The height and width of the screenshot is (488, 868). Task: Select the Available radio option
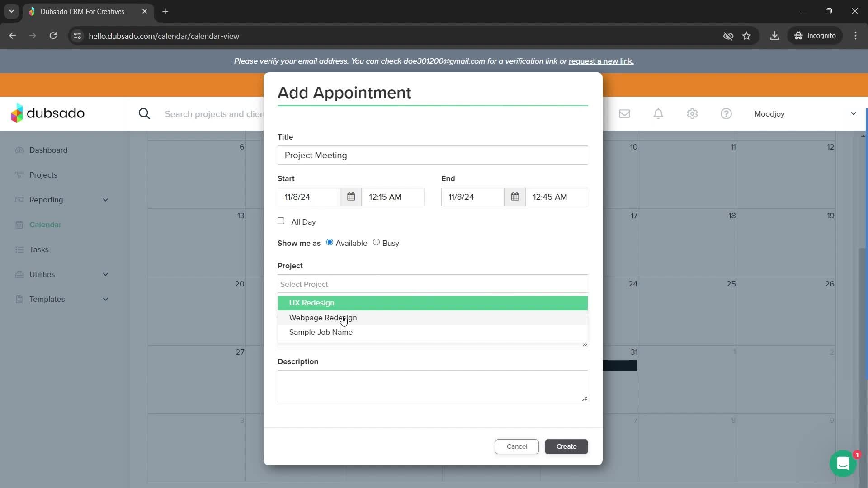pos(330,242)
